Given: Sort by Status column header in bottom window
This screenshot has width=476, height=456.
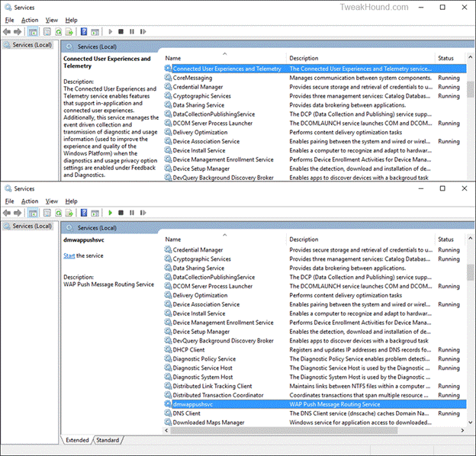Looking at the screenshot, I should click(x=450, y=239).
